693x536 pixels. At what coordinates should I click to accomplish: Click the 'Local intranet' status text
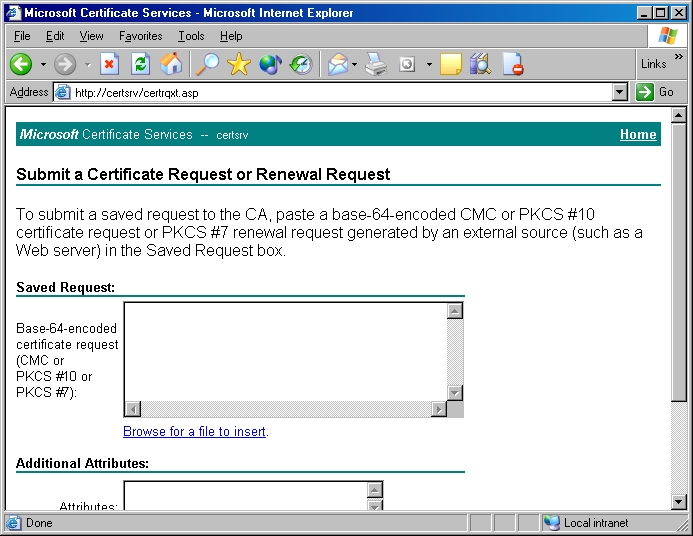(x=596, y=523)
